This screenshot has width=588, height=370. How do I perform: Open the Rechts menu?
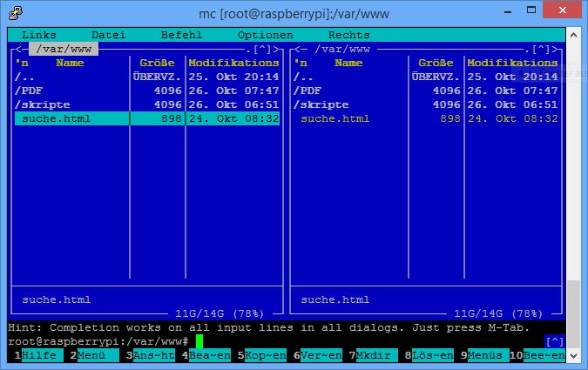point(348,35)
